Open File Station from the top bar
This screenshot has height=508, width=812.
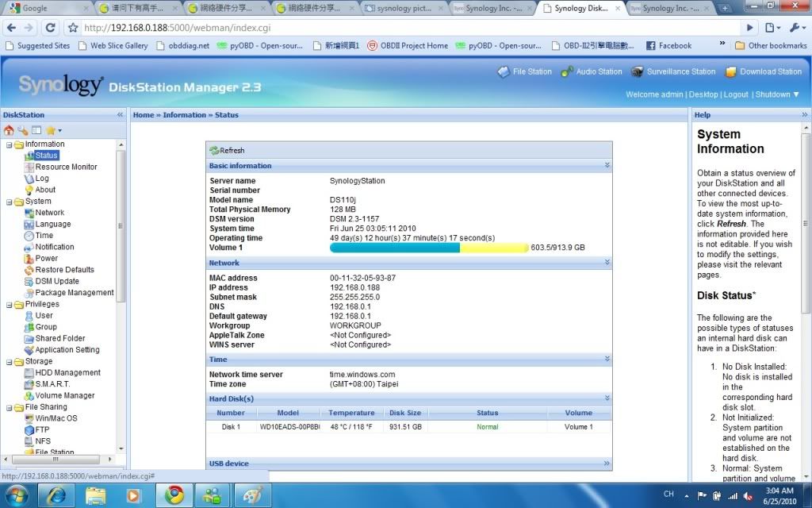pyautogui.click(x=524, y=71)
